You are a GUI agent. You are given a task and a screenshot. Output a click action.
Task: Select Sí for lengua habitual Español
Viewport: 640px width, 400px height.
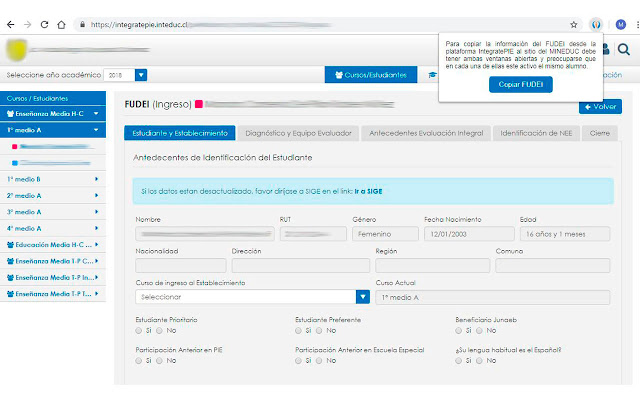tap(458, 361)
